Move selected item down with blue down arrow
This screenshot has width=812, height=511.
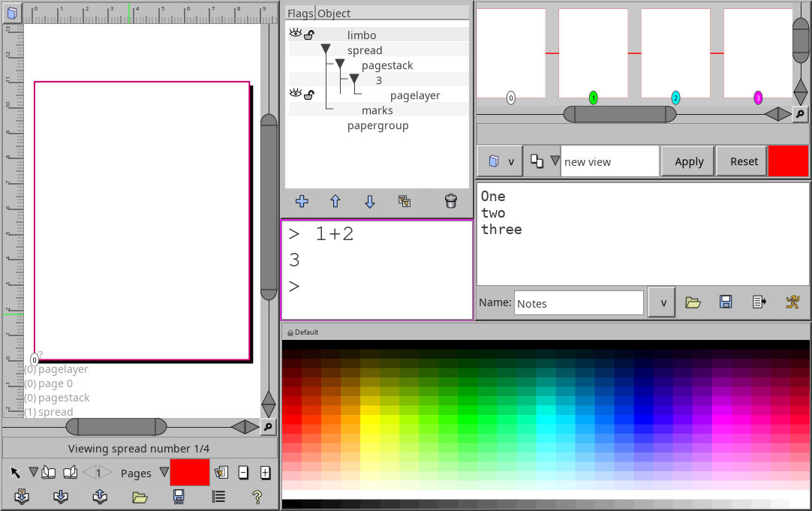tap(369, 201)
